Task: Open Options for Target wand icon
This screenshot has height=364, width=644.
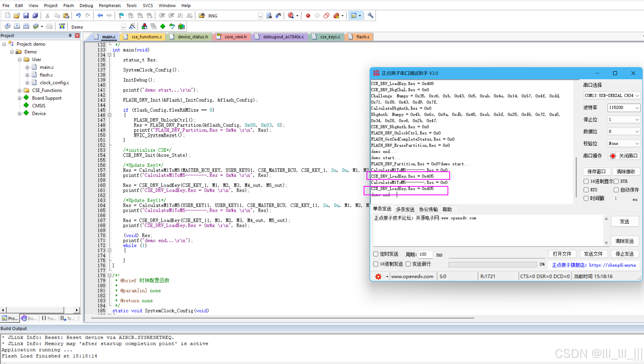Action: click(132, 26)
